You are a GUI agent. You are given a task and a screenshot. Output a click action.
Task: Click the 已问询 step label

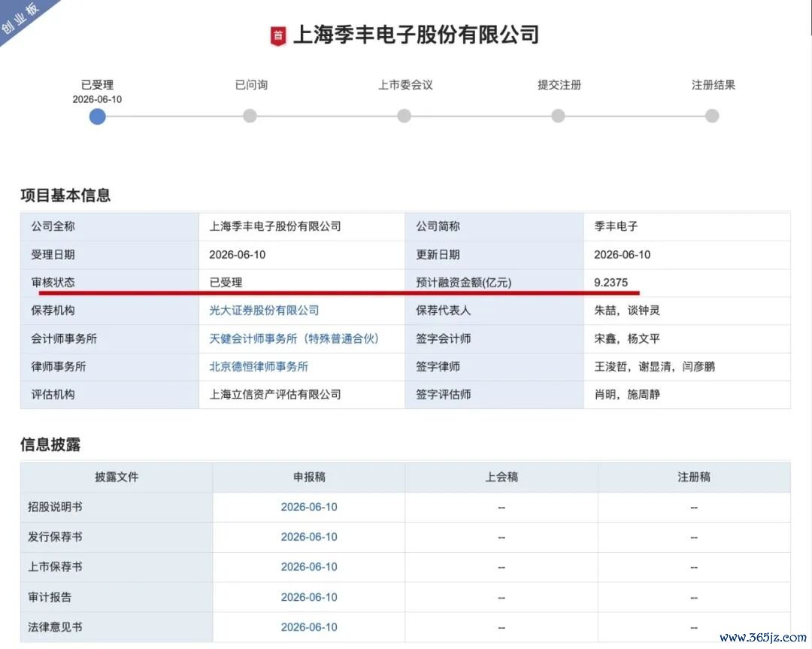coord(251,84)
